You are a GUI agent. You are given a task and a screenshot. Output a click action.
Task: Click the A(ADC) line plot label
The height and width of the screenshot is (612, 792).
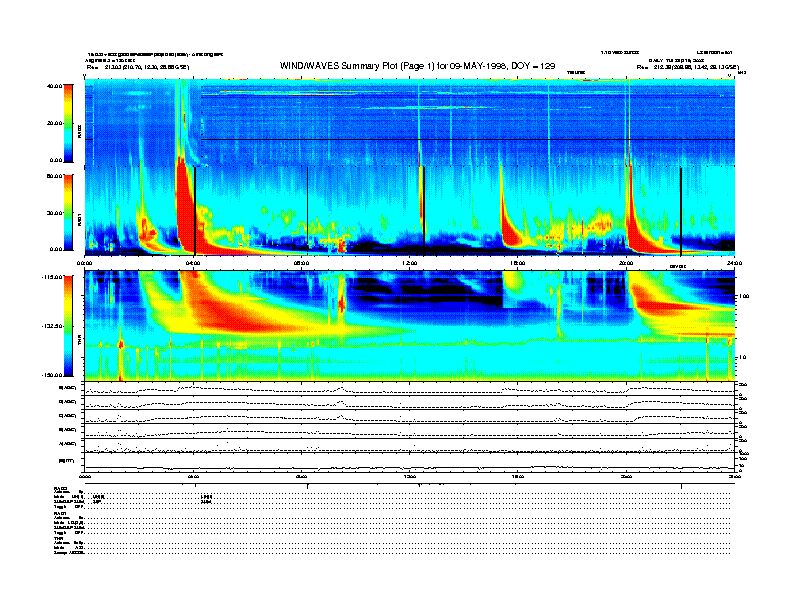68,444
